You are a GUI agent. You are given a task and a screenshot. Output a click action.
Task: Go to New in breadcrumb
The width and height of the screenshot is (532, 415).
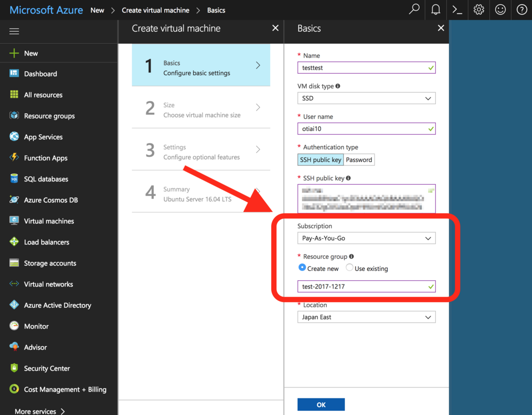tap(97, 10)
